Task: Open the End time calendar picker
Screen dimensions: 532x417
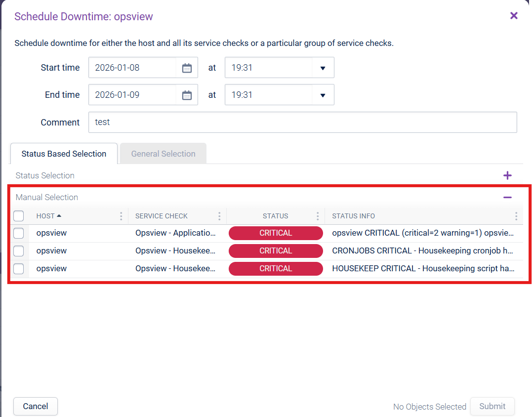Action: point(187,95)
